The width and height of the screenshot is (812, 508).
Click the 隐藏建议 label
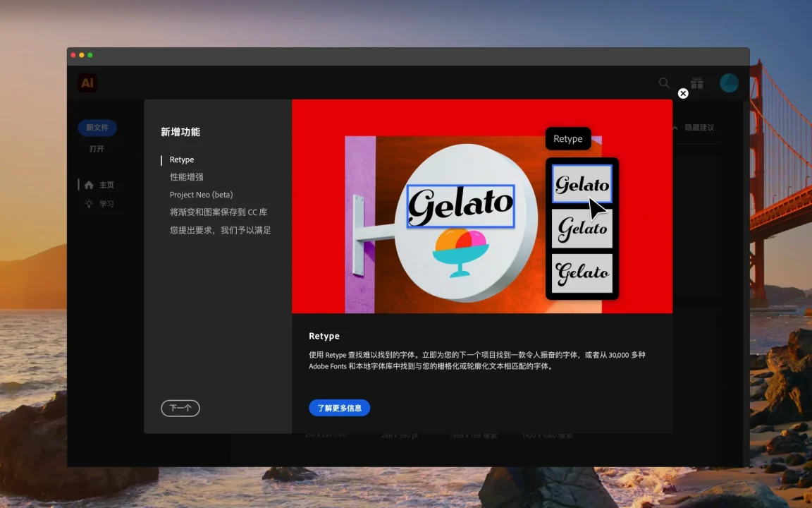tap(700, 128)
